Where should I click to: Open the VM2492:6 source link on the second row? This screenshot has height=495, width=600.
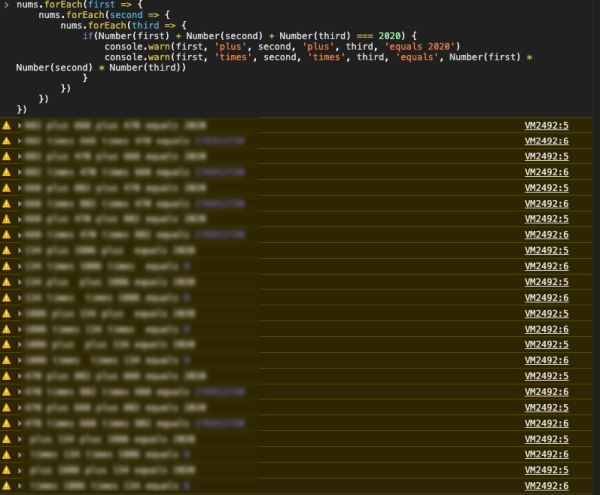pos(546,141)
